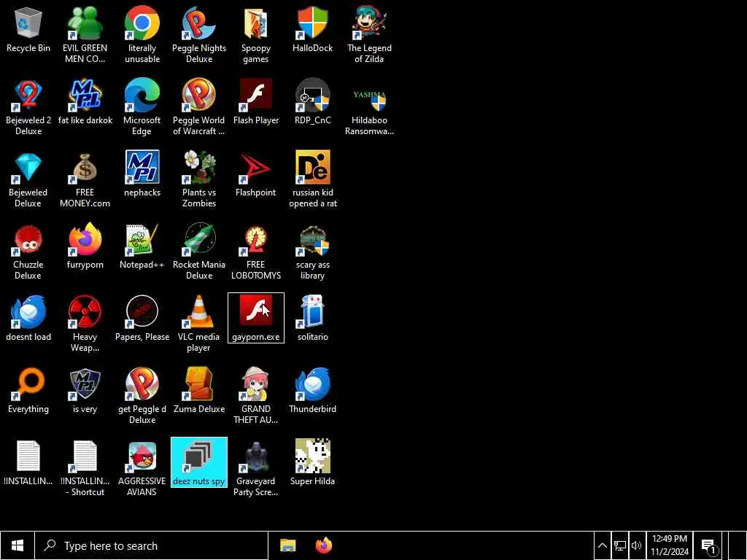The image size is (747, 560).
Task: Click the volume speaker tray icon
Action: [x=636, y=545]
